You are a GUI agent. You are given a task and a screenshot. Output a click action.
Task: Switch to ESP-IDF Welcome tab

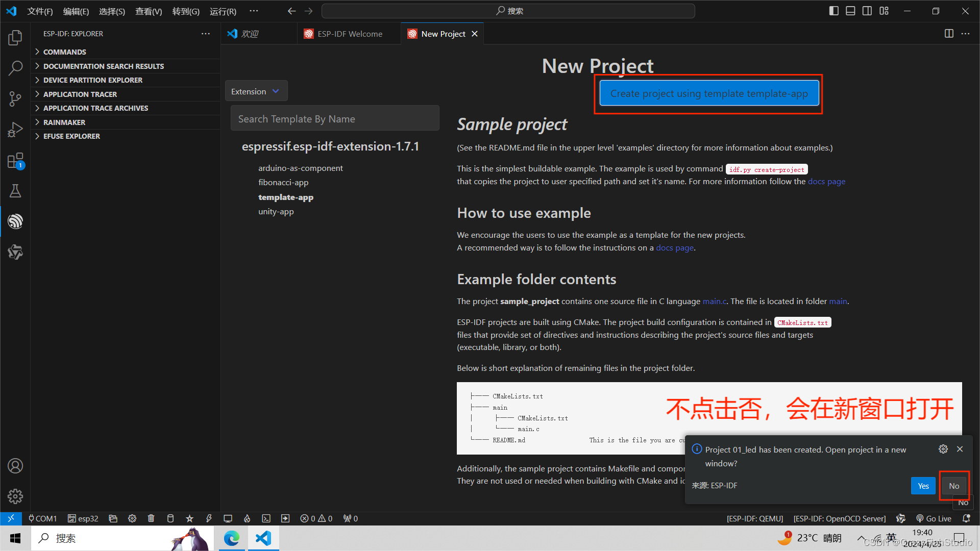(350, 34)
